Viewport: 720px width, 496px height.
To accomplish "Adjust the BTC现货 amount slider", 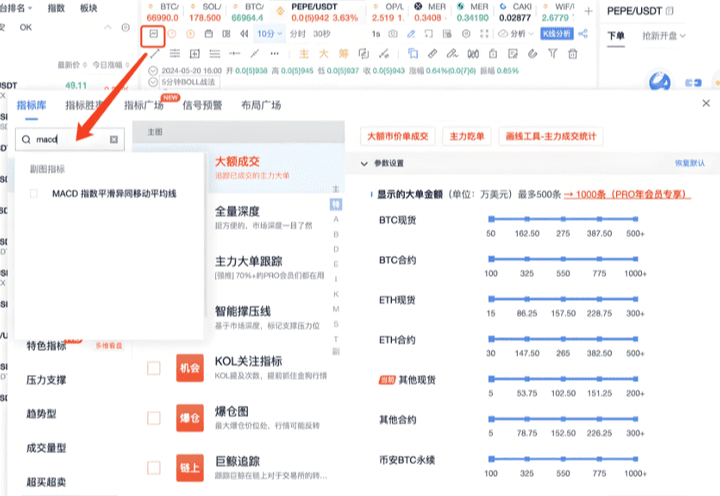I will tap(563, 219).
